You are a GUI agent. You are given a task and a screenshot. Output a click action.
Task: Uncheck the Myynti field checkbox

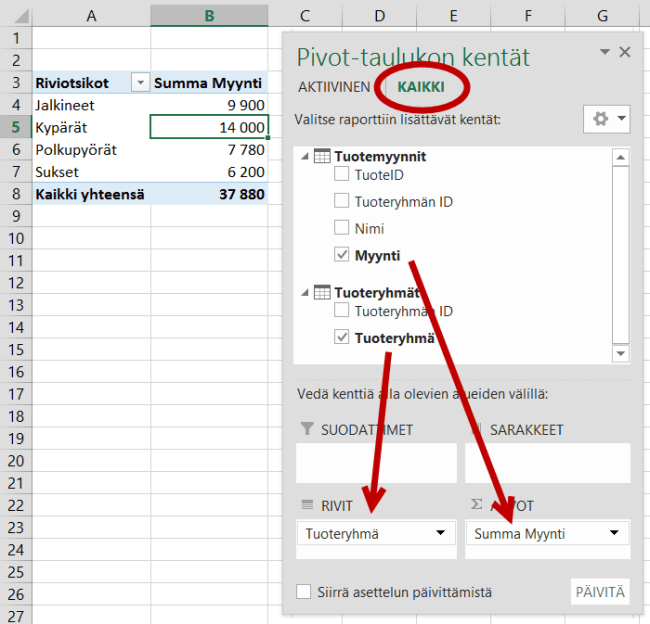pyautogui.click(x=342, y=256)
